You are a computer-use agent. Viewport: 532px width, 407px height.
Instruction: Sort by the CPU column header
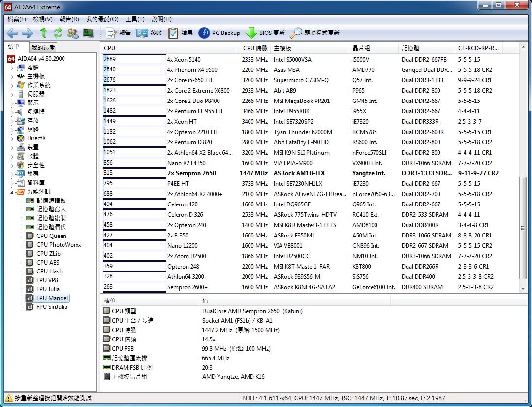pos(168,48)
